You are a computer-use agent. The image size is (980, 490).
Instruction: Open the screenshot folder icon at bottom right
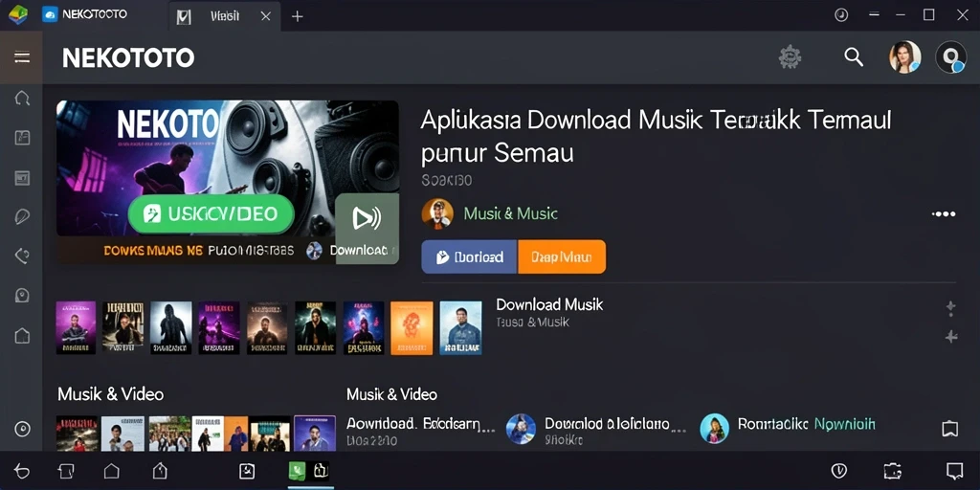893,471
